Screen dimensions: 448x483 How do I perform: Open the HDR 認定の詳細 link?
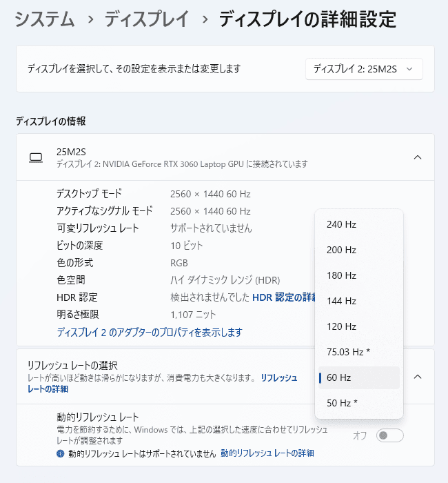(x=283, y=297)
